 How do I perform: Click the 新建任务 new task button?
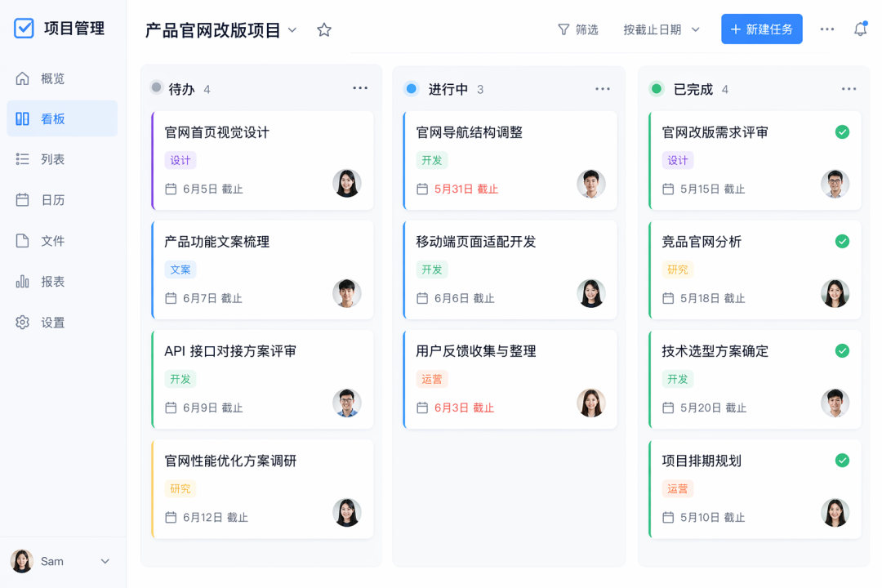pyautogui.click(x=761, y=29)
